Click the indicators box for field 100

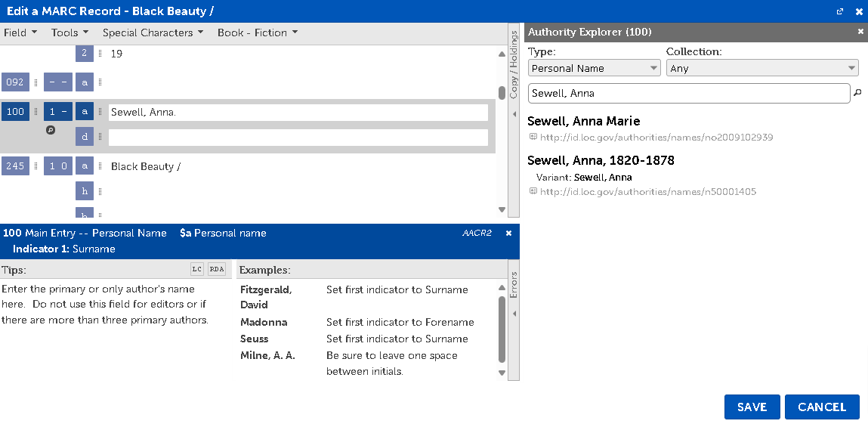(x=58, y=111)
